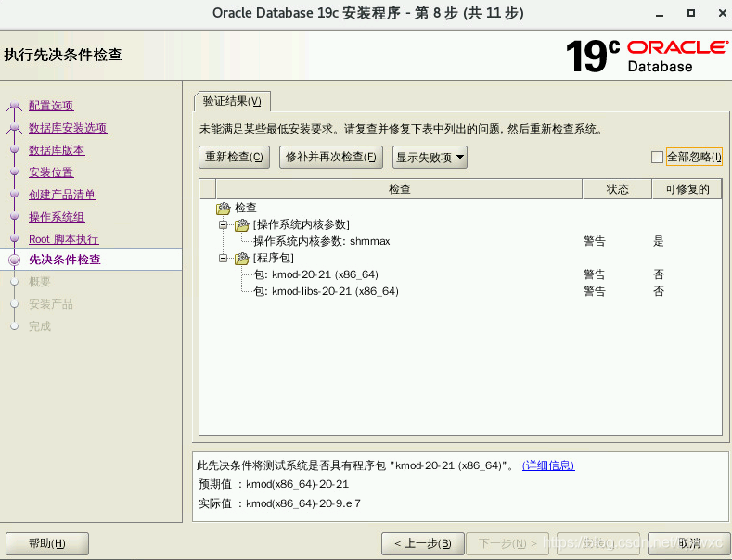Click the step bullet beside Root 脚本执行

(x=15, y=239)
